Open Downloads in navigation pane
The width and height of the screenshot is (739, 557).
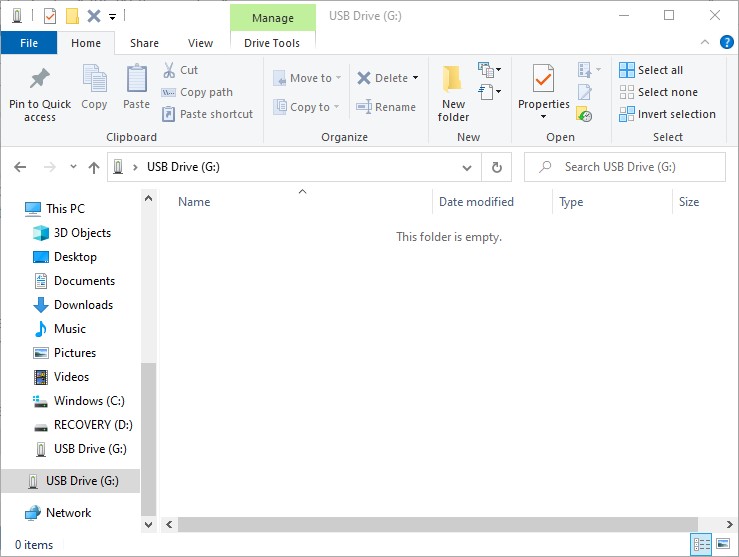pos(73,305)
